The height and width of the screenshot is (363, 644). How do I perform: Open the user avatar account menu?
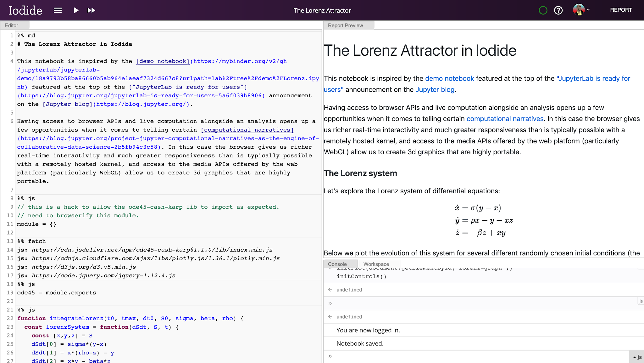[581, 10]
